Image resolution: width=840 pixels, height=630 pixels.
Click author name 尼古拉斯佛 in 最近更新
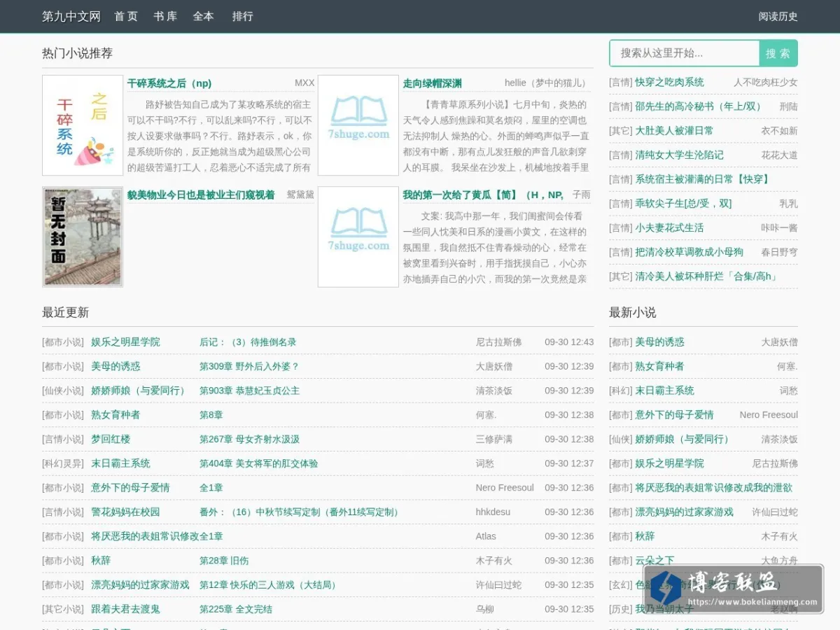pyautogui.click(x=498, y=342)
